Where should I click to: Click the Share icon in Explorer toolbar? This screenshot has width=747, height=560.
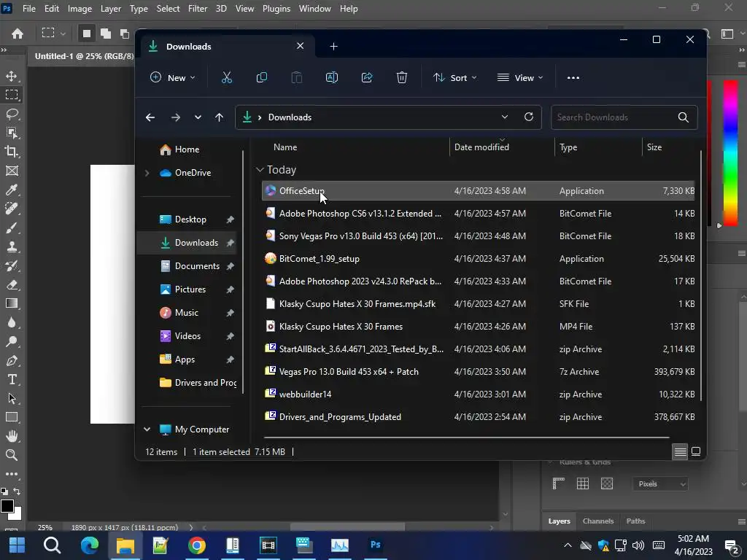tap(367, 77)
